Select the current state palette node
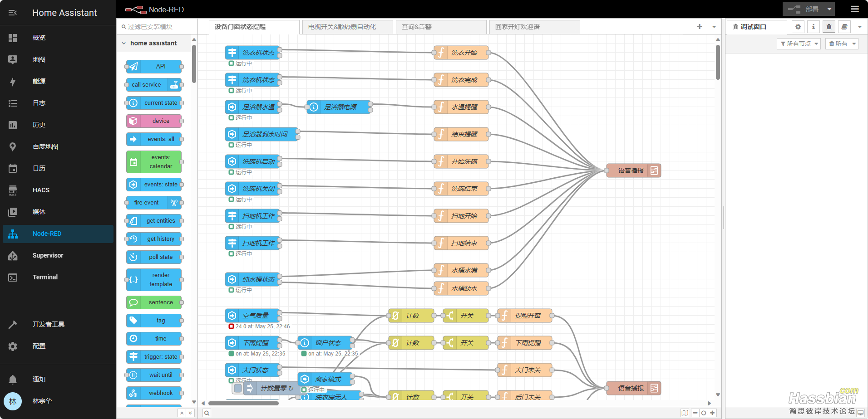 click(x=154, y=103)
